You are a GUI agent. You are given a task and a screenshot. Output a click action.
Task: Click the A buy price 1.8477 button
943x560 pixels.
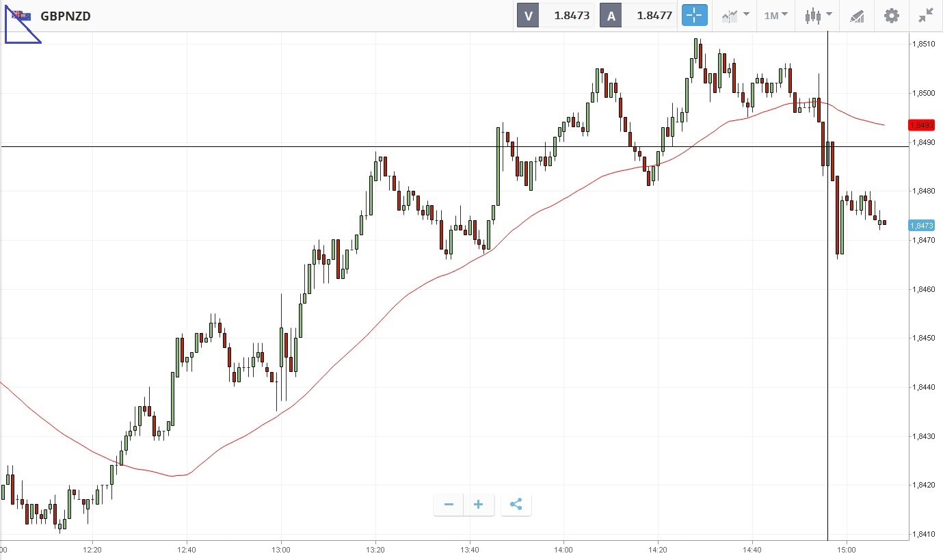637,15
